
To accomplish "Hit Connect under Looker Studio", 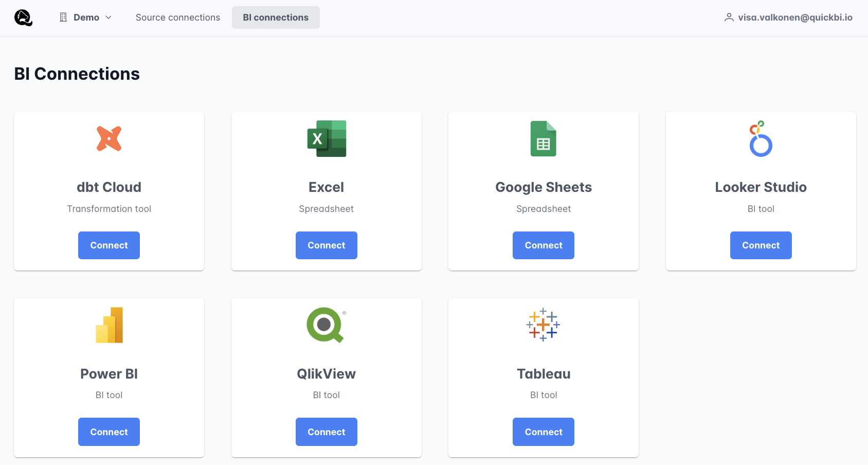I will tap(761, 245).
